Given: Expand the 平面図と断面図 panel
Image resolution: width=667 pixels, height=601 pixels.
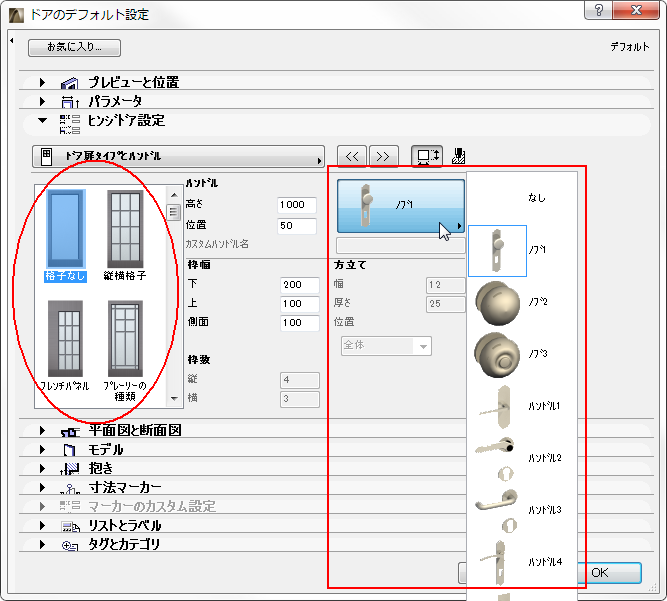Looking at the screenshot, I should 42,430.
